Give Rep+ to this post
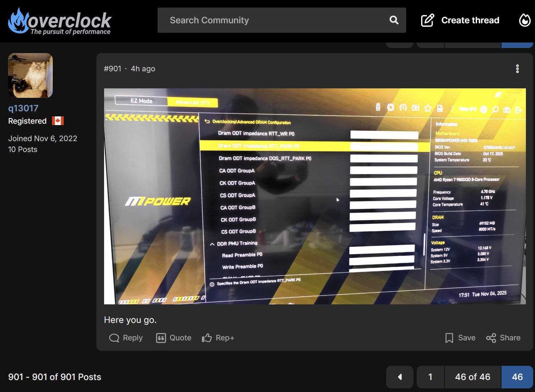 [x=218, y=338]
